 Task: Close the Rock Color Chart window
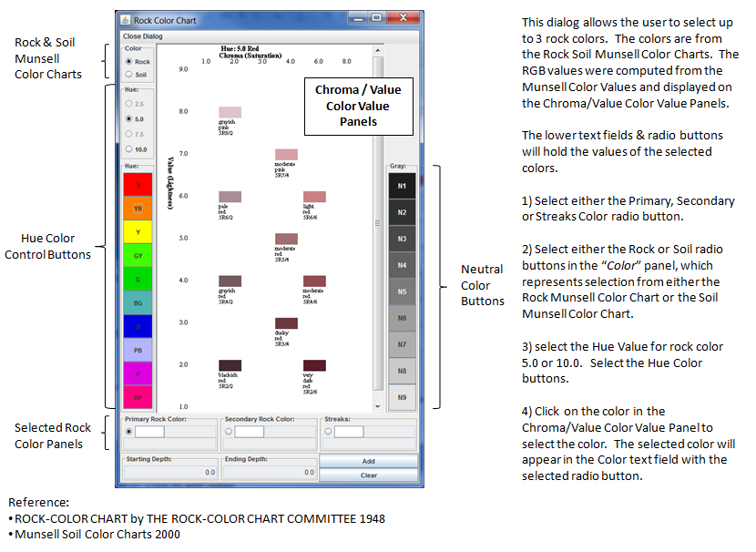pyautogui.click(x=404, y=18)
